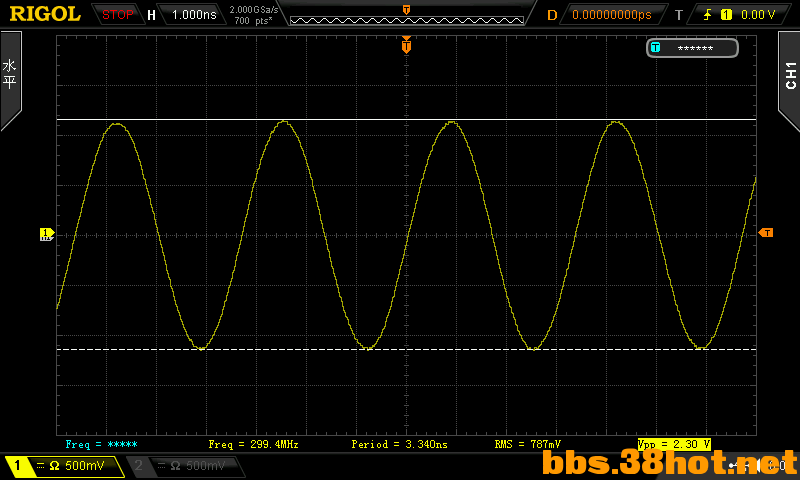Screen dimensions: 800x480
Task: Click the STOP run status indicator
Action: (117, 15)
